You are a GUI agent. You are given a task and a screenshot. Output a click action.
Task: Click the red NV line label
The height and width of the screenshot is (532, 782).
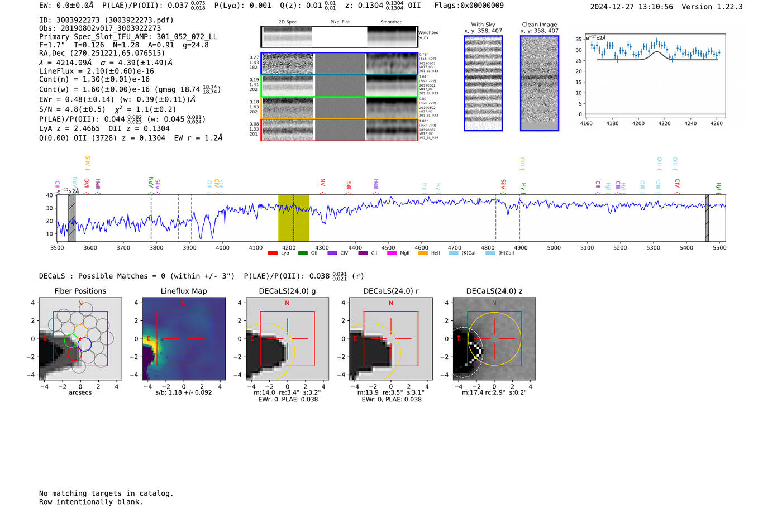(x=323, y=184)
